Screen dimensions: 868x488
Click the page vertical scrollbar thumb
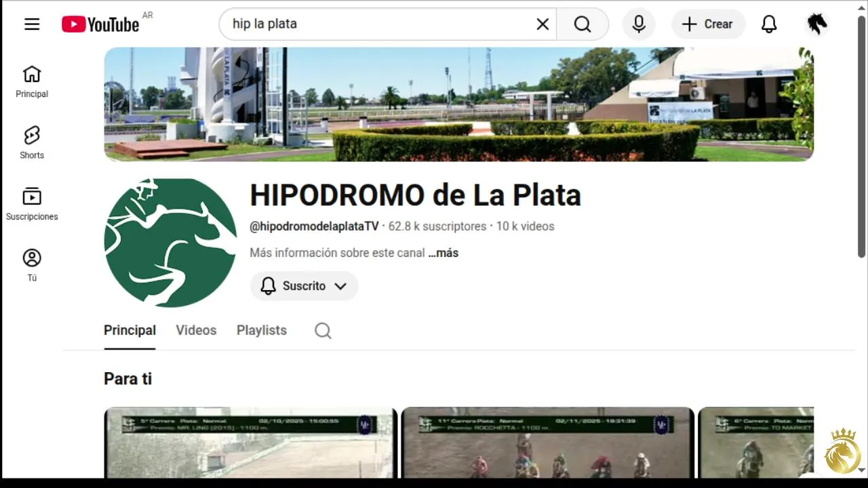tap(862, 136)
